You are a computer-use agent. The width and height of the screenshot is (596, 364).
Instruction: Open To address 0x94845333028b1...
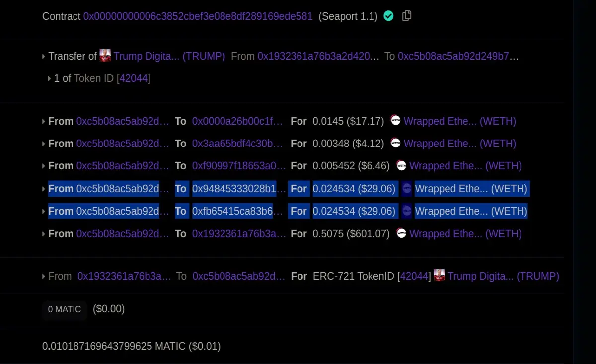tap(239, 189)
